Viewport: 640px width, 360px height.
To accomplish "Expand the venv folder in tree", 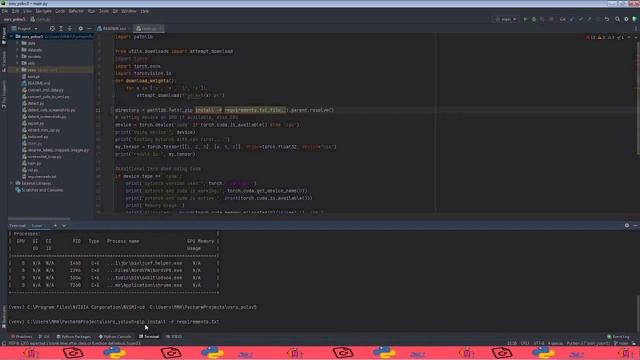I will point(18,70).
